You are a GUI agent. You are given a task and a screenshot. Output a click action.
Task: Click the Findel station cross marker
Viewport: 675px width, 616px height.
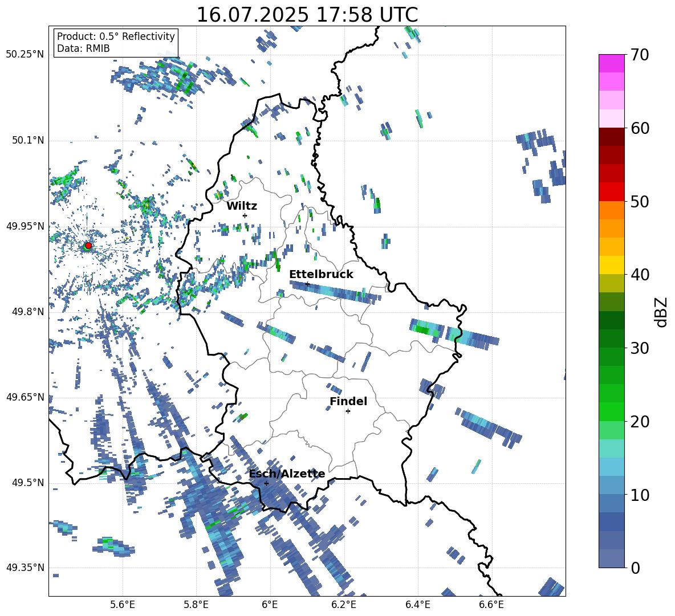point(348,411)
